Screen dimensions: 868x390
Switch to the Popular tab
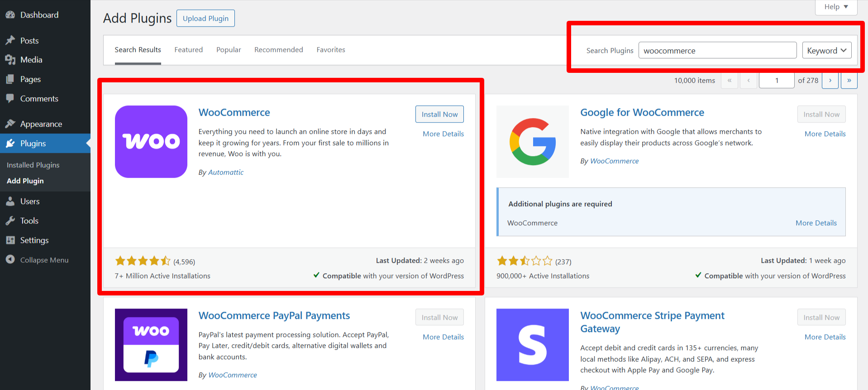coord(229,50)
